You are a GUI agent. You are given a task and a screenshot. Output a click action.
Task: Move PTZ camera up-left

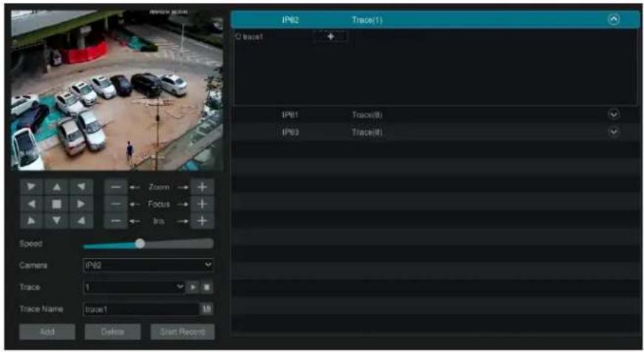pyautogui.click(x=32, y=187)
